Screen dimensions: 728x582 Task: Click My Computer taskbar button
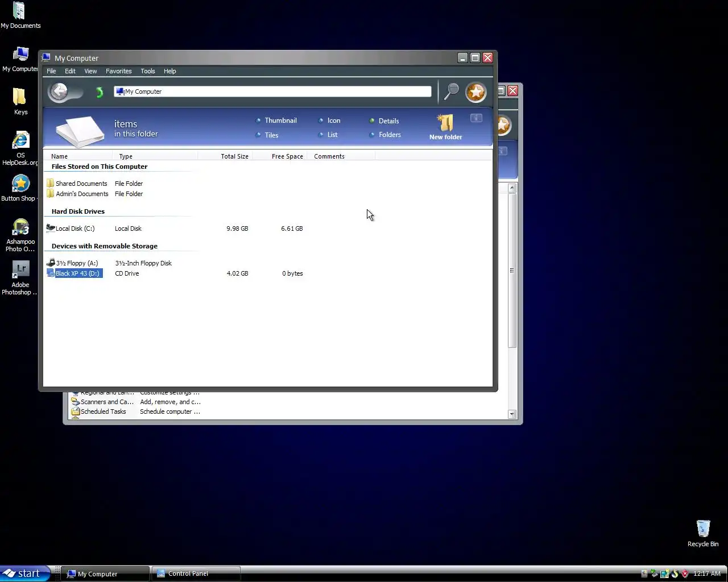[x=105, y=573]
